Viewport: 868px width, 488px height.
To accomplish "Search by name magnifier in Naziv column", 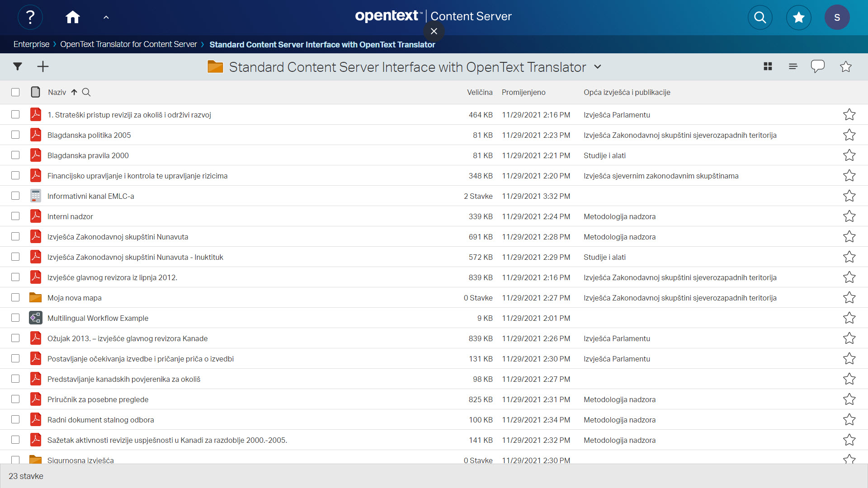I will click(86, 92).
